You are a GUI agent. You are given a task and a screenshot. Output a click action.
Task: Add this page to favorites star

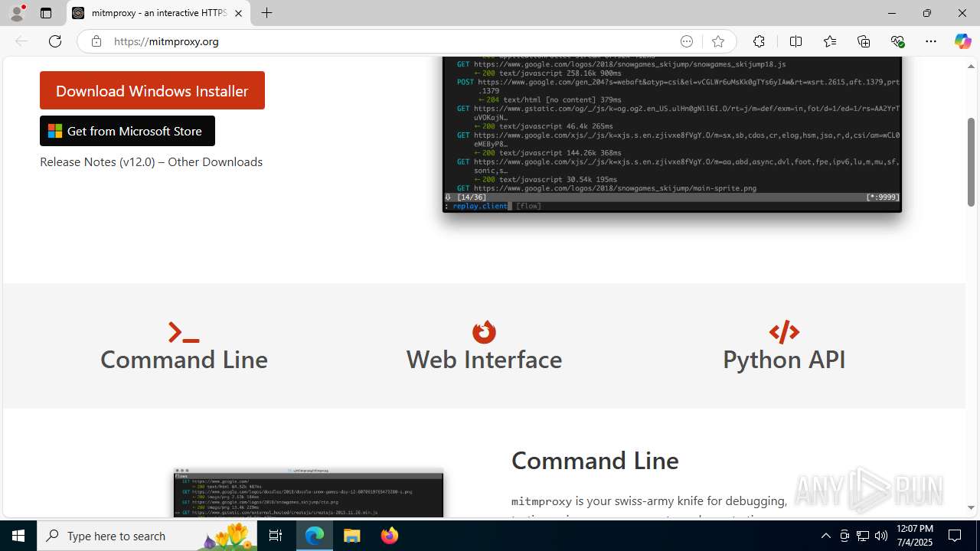click(717, 41)
